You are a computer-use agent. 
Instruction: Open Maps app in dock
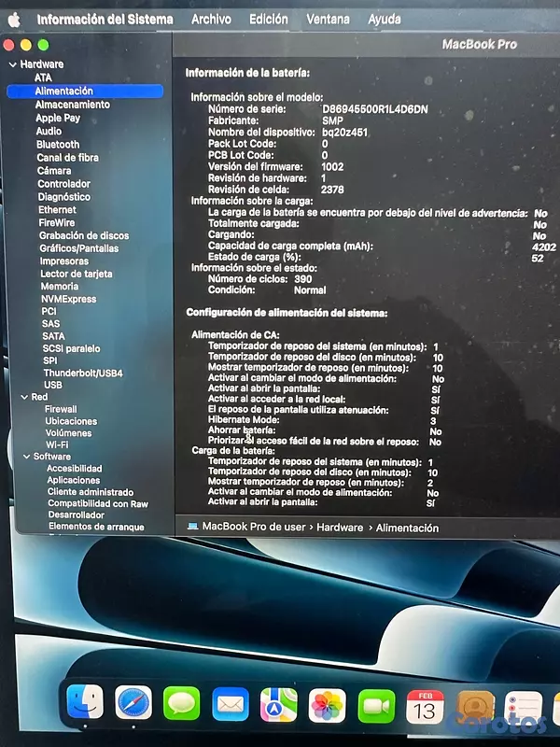pyautogui.click(x=278, y=705)
